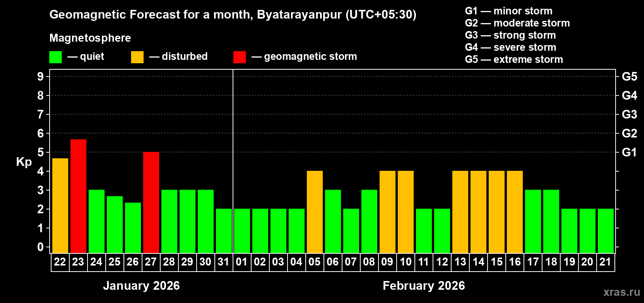The image size is (644, 303).
Task: Click the red geomagnetic storm legend swatch
Action: [240, 57]
